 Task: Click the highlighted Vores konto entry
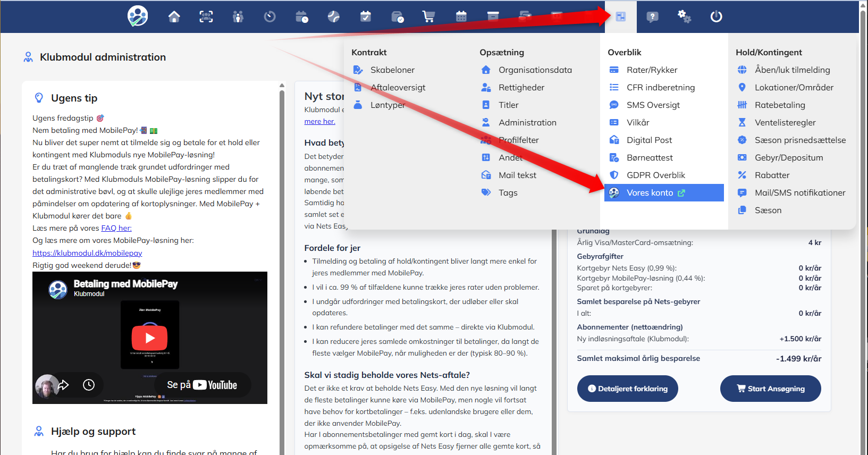point(664,192)
